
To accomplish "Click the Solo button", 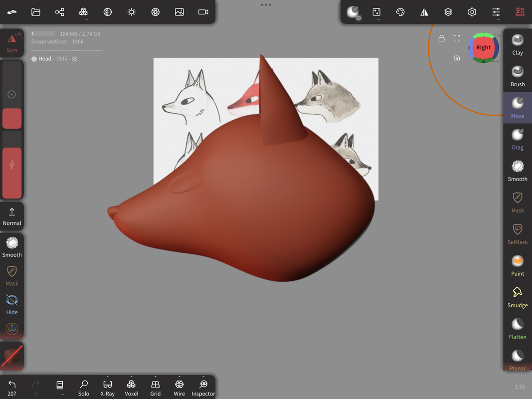I will (84, 387).
